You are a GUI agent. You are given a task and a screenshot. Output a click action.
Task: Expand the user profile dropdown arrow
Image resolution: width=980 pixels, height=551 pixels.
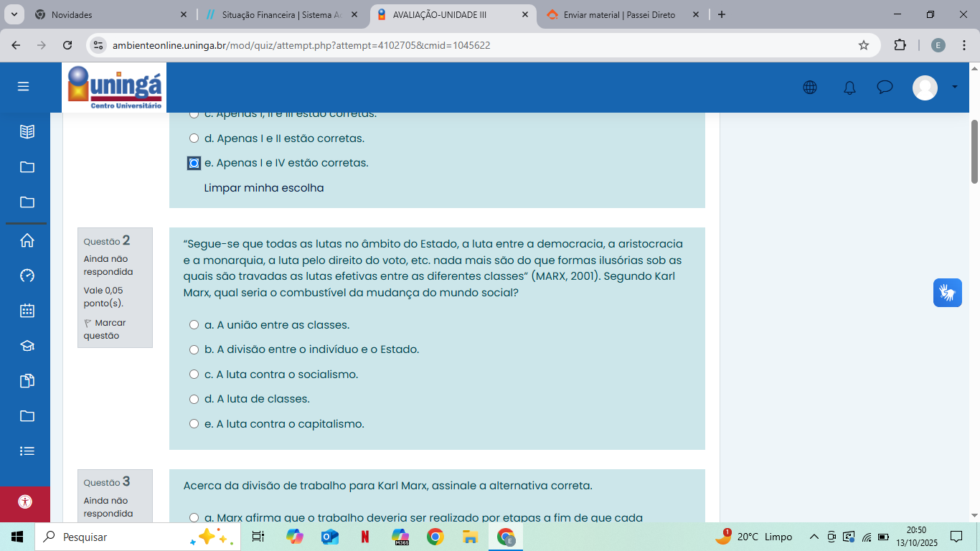[x=954, y=87]
